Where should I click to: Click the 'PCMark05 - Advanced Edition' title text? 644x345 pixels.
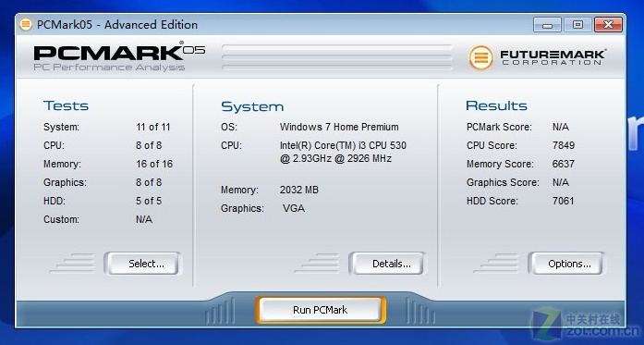click(x=117, y=25)
